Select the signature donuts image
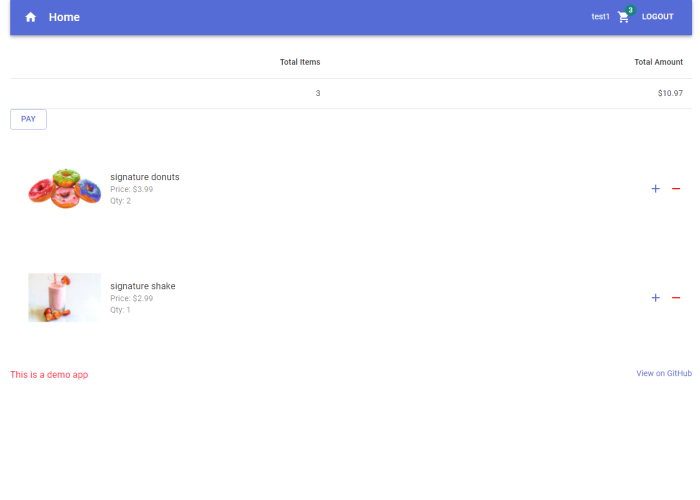This screenshot has height=500, width=700. pyautogui.click(x=65, y=188)
